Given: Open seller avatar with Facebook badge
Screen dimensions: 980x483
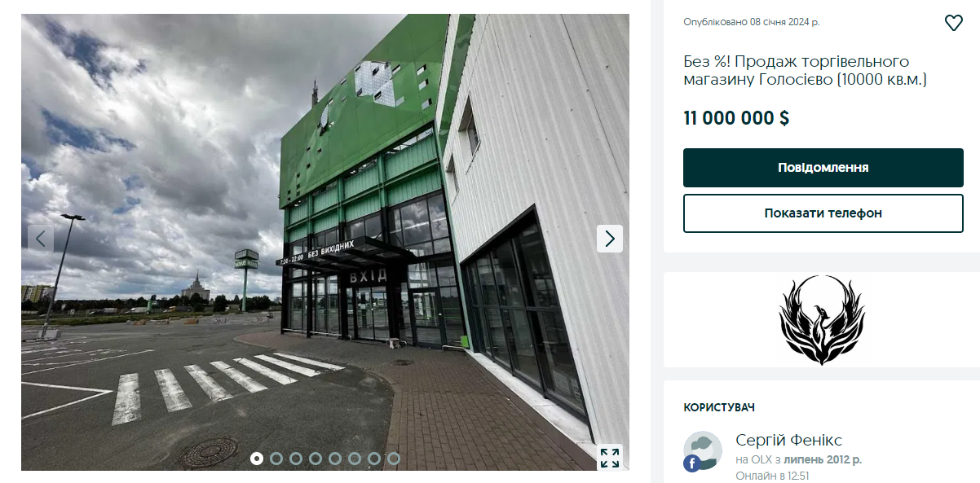Looking at the screenshot, I should point(702,452).
